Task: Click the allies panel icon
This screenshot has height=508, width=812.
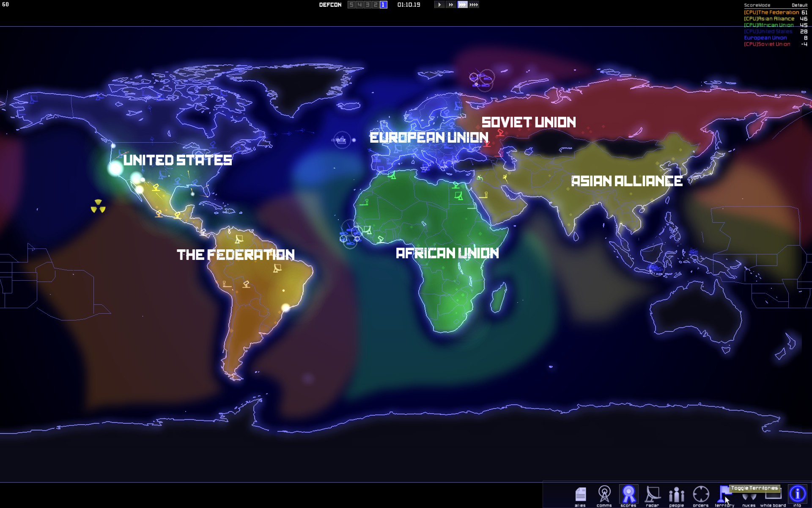Action: (580, 494)
